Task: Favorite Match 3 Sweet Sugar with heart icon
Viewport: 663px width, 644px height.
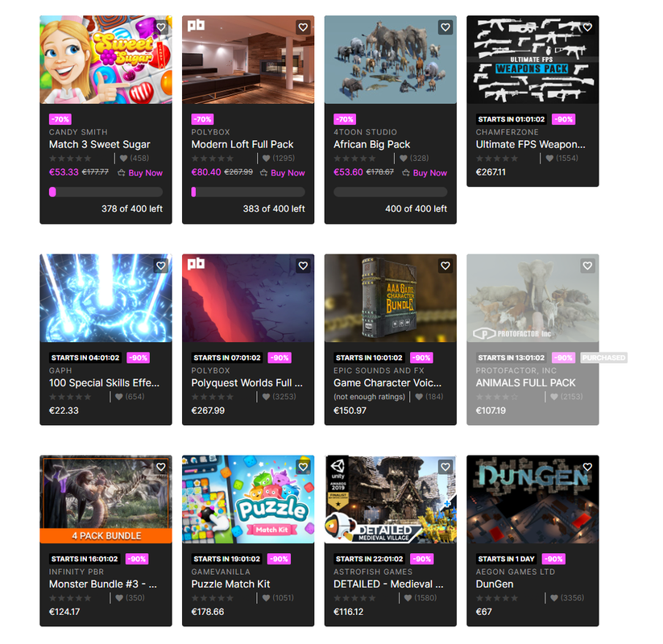Action: [x=160, y=27]
